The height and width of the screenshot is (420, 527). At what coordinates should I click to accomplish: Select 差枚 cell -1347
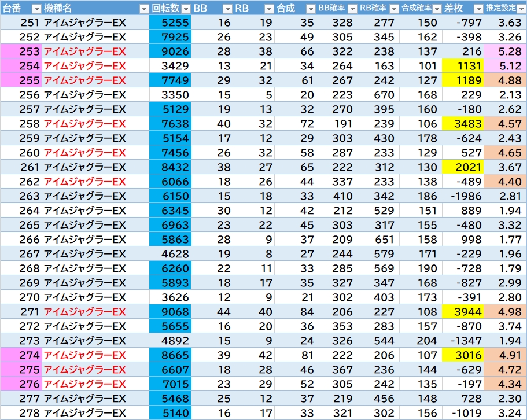click(463, 341)
